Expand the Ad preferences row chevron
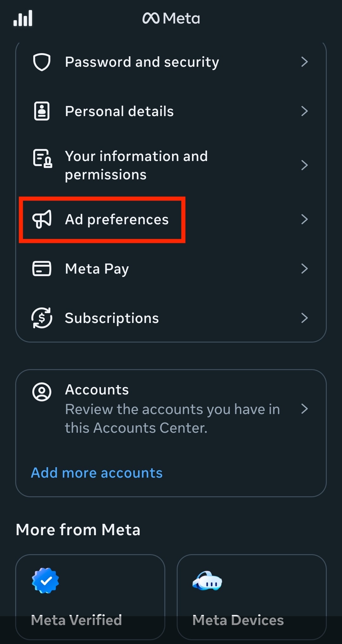 coord(304,219)
